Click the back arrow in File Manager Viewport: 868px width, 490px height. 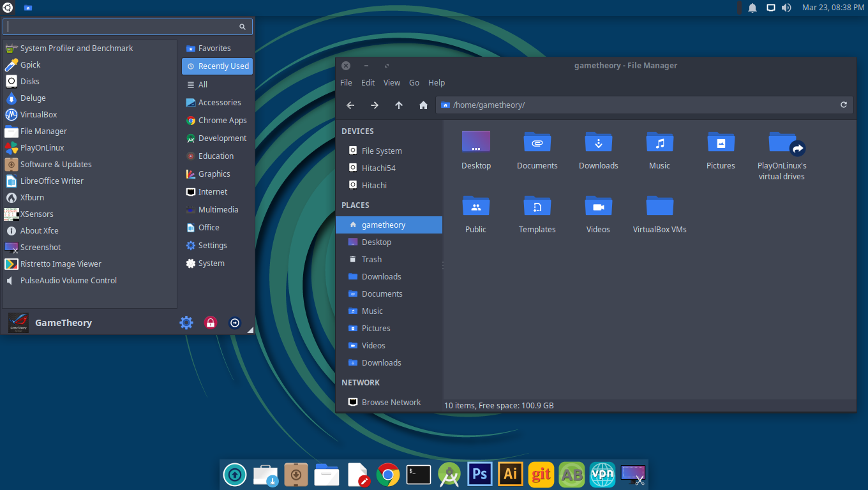tap(350, 105)
